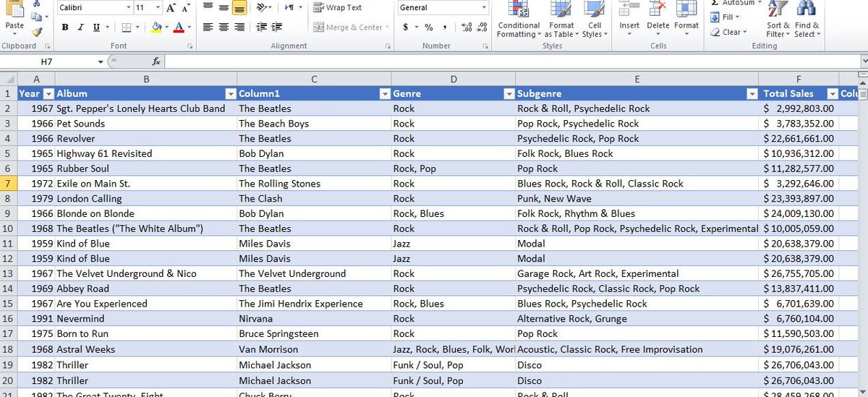868x397 pixels.
Task: Open Fill Color dropdown arrow
Action: tap(167, 27)
